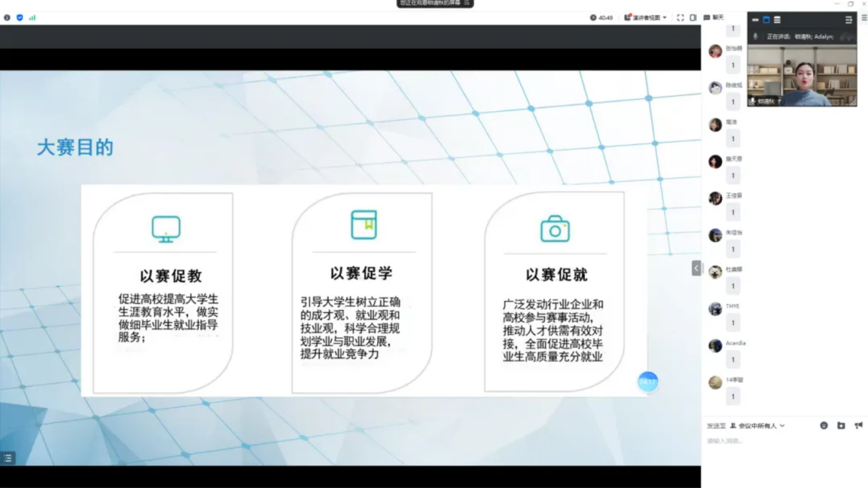The image size is (868, 488).
Task: Click the folder icon in chat toolbar
Action: 841,426
